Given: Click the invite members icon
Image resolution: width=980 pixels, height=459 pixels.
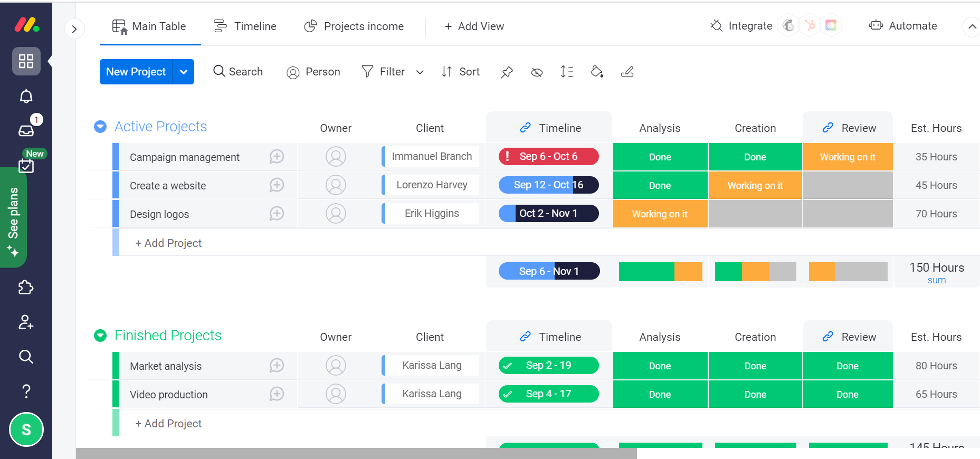Looking at the screenshot, I should [x=26, y=322].
